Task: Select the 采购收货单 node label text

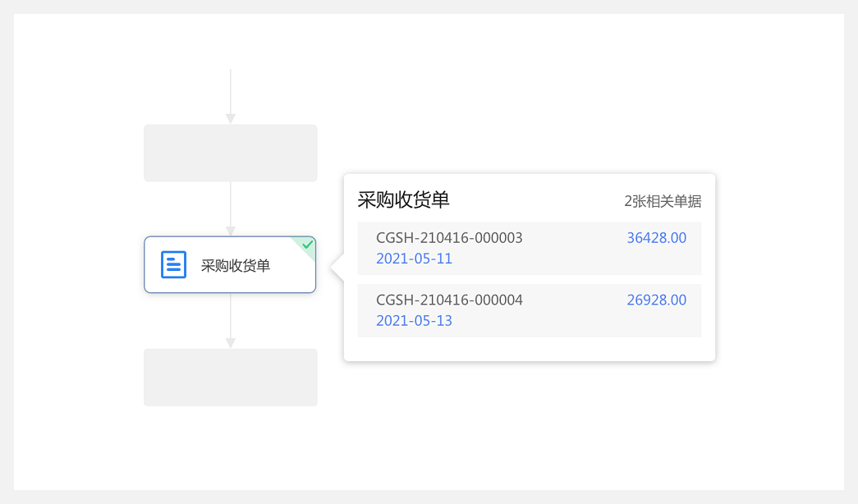Action: tap(236, 266)
